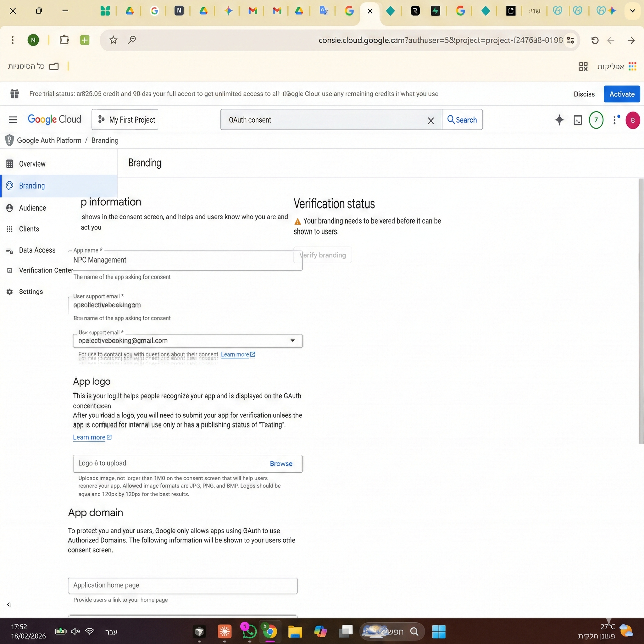Open the B account avatar

(632, 120)
